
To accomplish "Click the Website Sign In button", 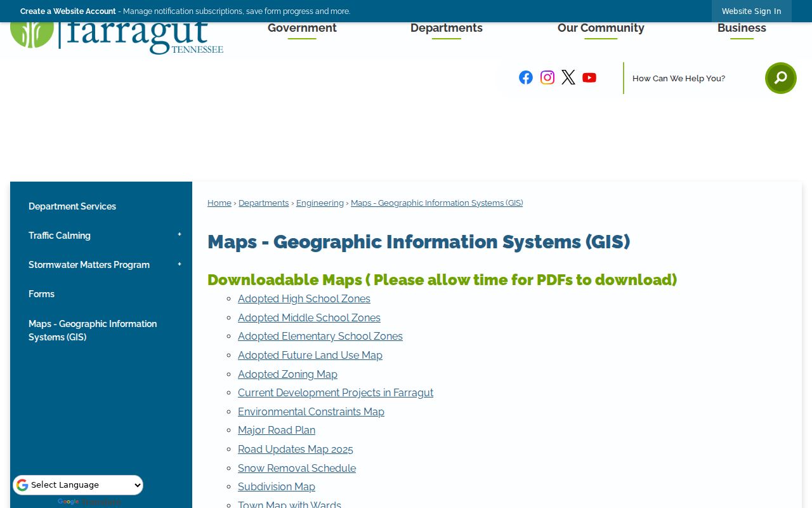I will click(x=751, y=11).
